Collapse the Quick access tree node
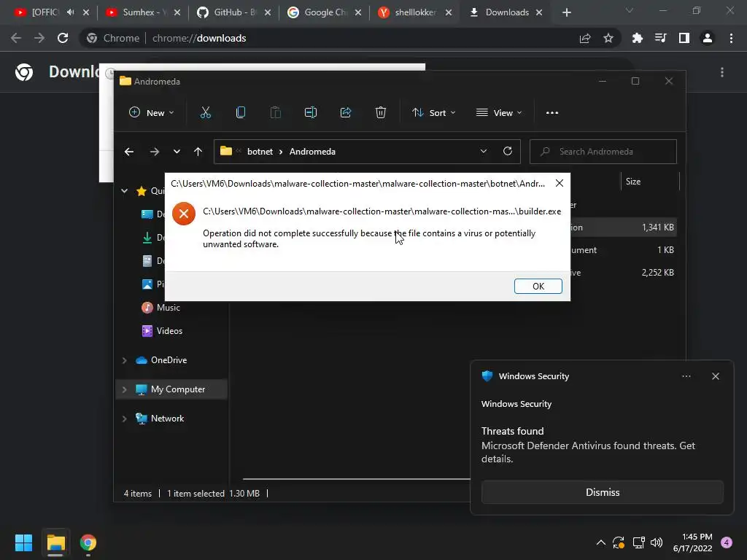Viewport: 747px width, 560px height. (x=124, y=191)
